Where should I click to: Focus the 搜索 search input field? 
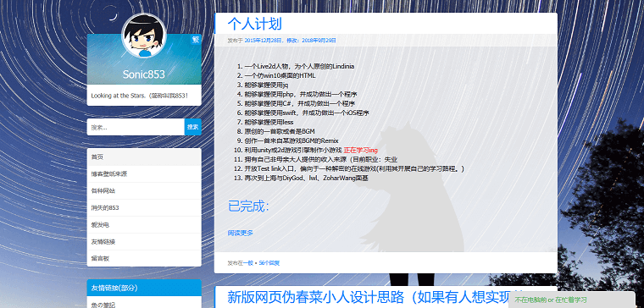point(136,127)
